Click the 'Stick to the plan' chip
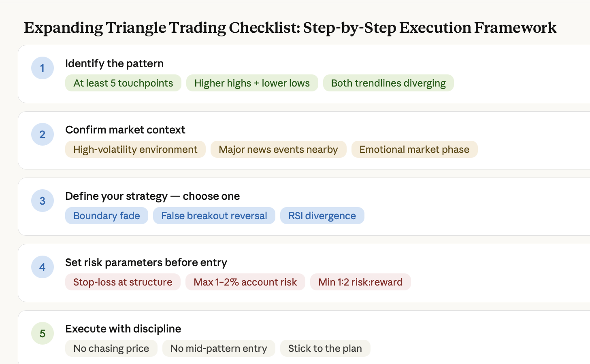 pyautogui.click(x=325, y=348)
